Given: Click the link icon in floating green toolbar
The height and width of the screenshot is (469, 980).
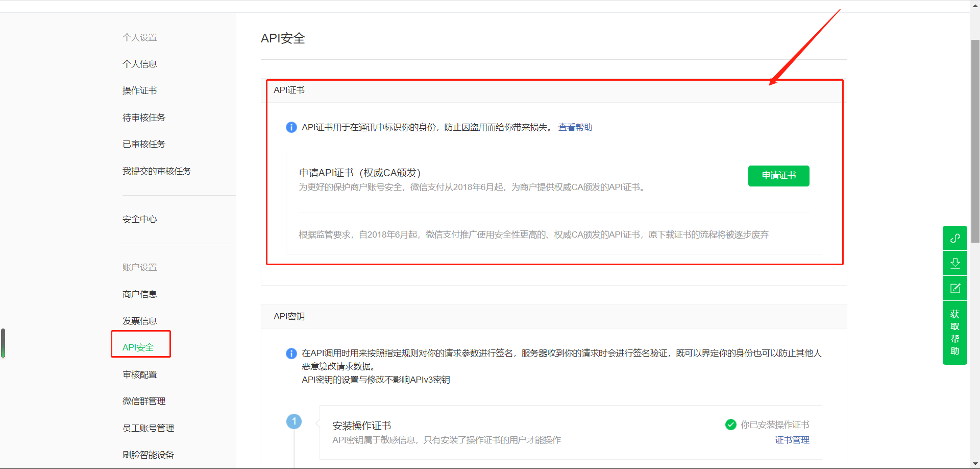Looking at the screenshot, I should [x=955, y=238].
